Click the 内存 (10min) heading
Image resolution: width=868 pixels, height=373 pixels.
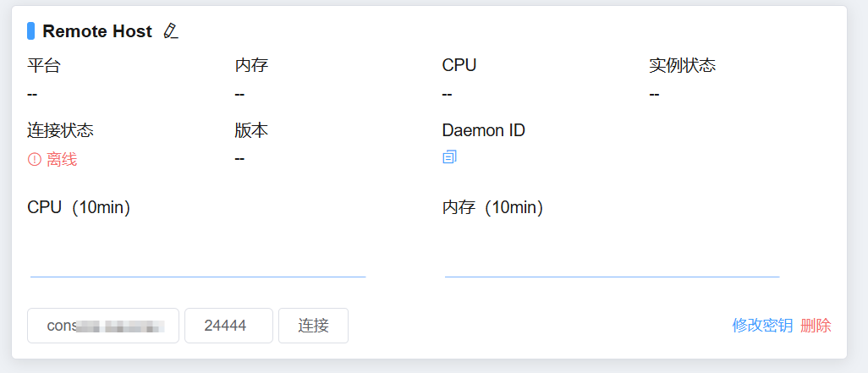[x=492, y=208]
